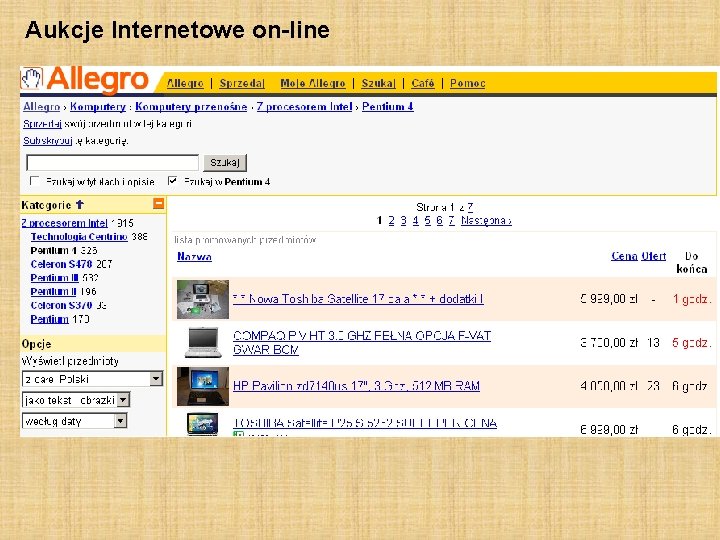Screen dimensions: 720x540
Task: Click the Pentium 4 breadcrumb link
Action: [388, 107]
